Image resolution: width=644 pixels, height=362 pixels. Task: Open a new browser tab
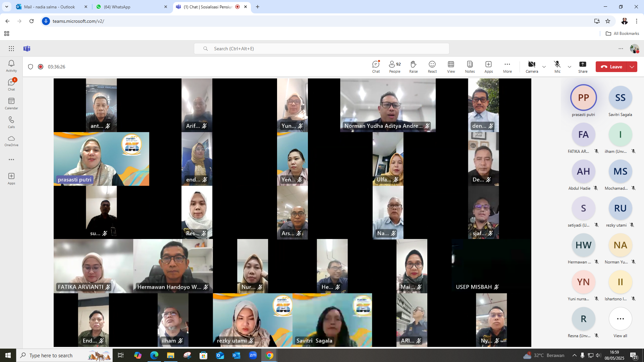pyautogui.click(x=258, y=7)
